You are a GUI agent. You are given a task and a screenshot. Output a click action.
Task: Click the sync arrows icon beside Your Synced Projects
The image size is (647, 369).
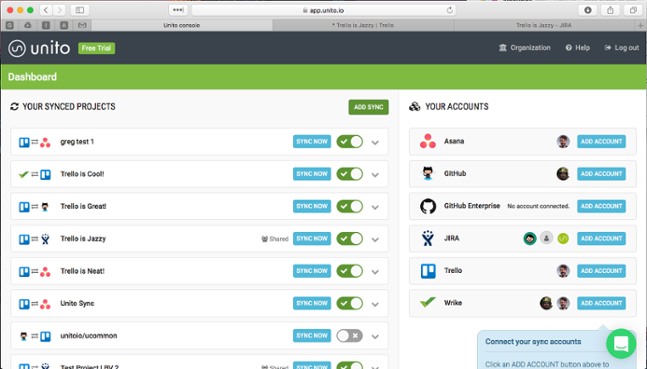point(14,106)
